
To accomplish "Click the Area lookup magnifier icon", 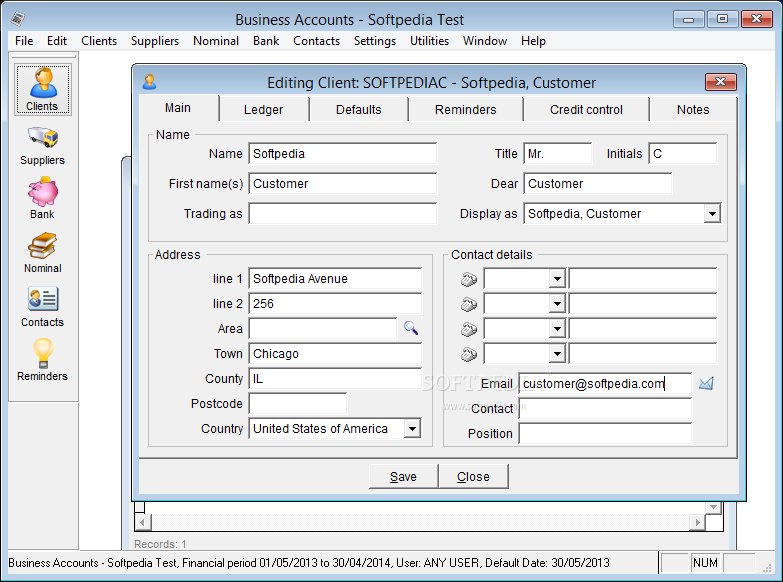I will (x=411, y=328).
